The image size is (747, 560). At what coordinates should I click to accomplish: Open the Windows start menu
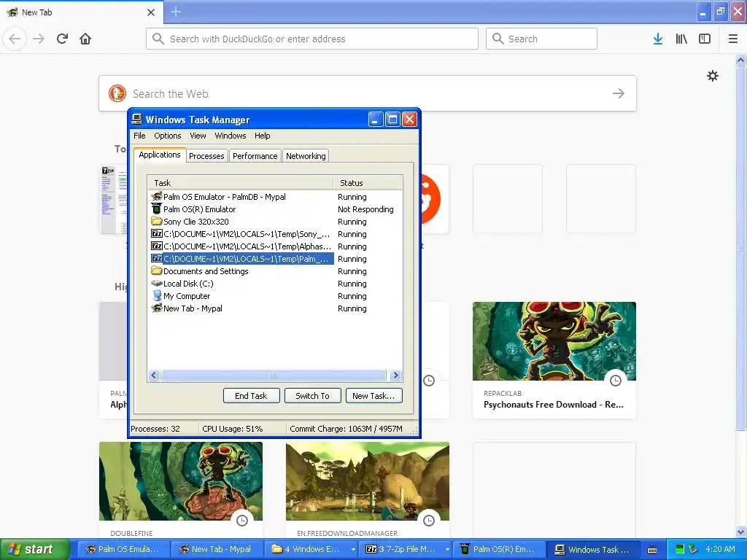(x=35, y=550)
